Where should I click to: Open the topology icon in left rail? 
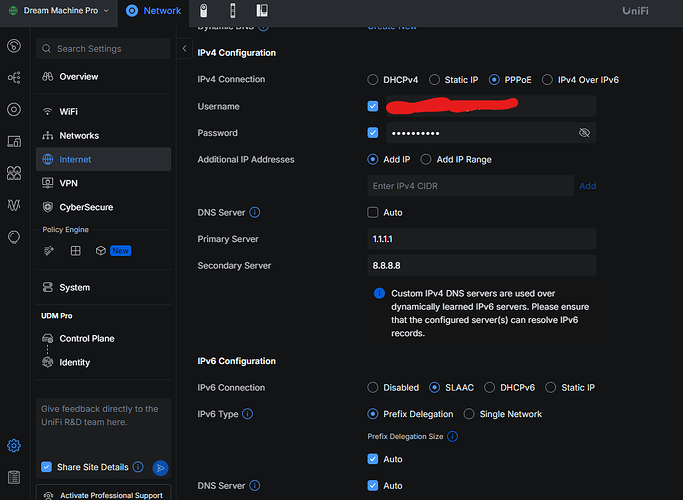pos(14,78)
